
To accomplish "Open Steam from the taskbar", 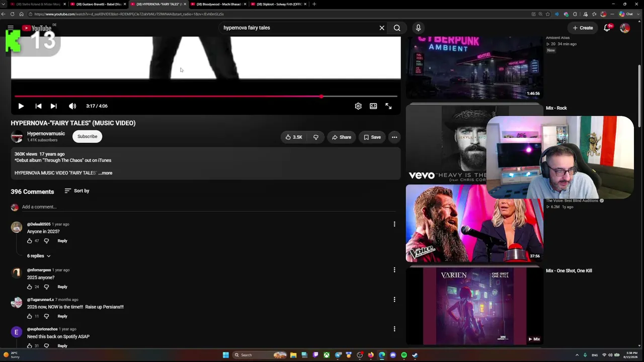I will pyautogui.click(x=415, y=355).
